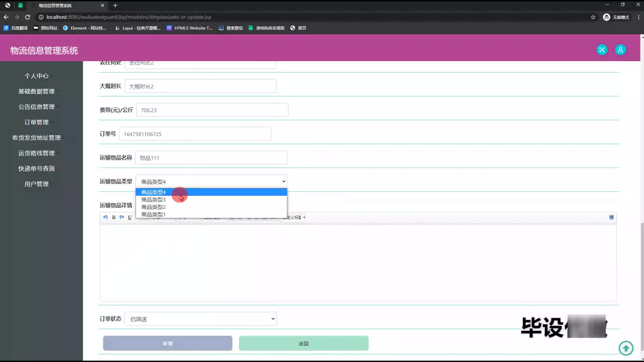Click the 新增 submit button
This screenshot has height=362, width=644.
coord(167,343)
